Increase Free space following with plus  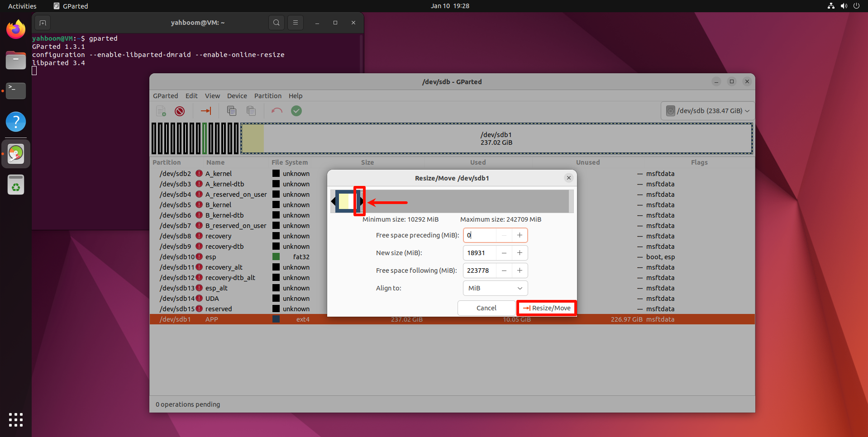pos(520,271)
